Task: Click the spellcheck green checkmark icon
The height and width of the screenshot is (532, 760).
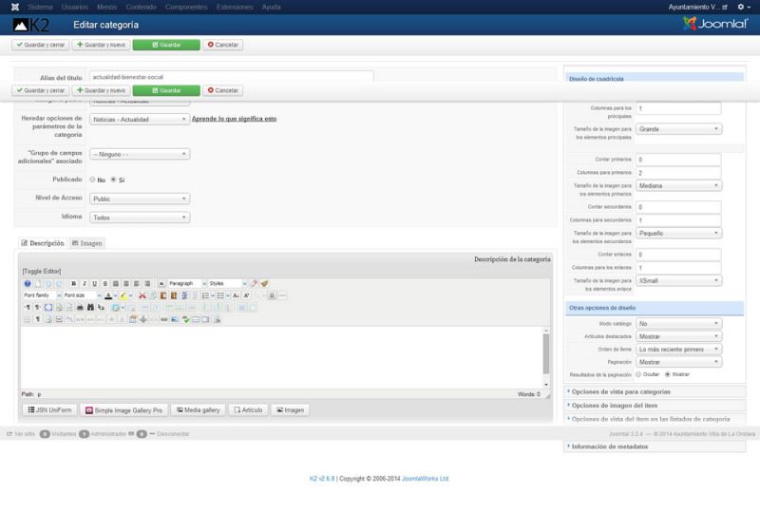Action: [185, 319]
